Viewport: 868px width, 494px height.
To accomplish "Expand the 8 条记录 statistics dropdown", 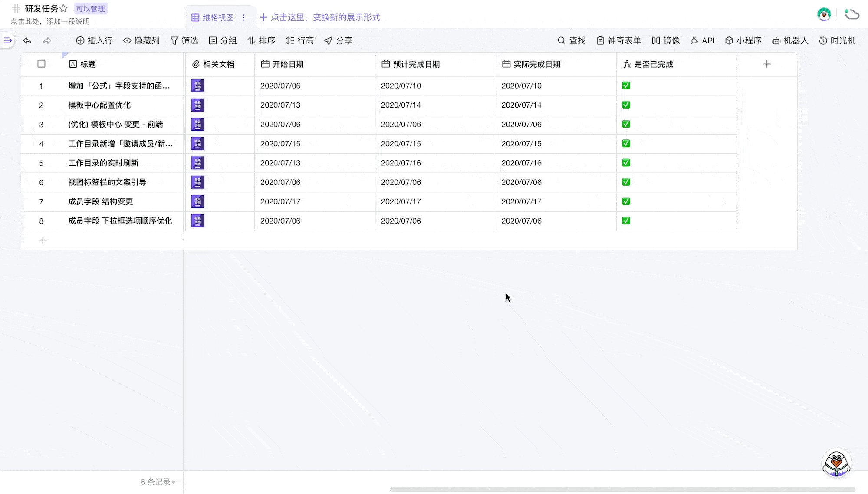I will click(x=158, y=482).
